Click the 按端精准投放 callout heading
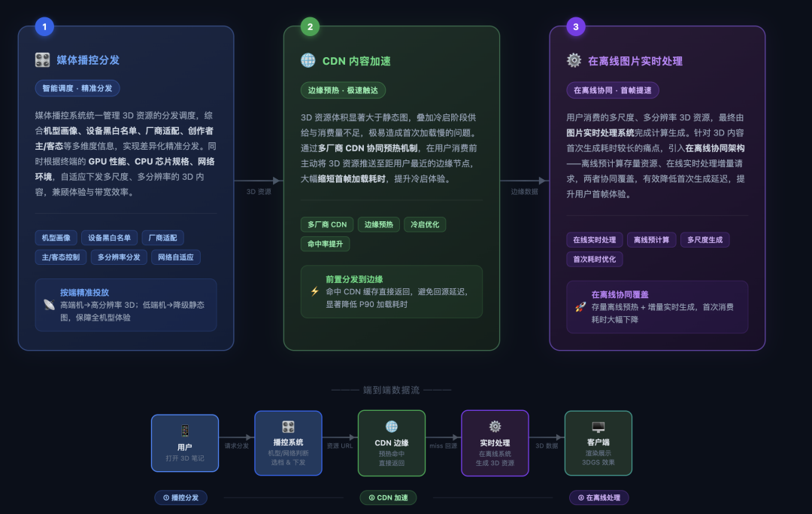The width and height of the screenshot is (812, 514). [x=84, y=292]
